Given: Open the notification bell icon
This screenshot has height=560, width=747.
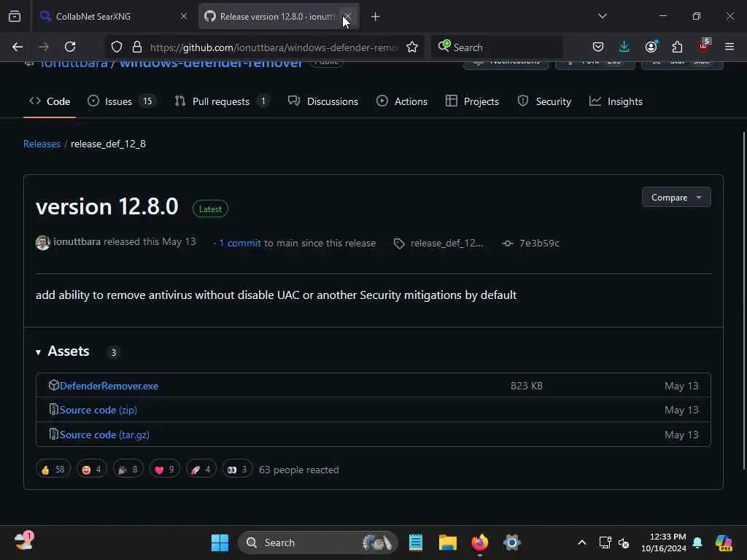Looking at the screenshot, I should (x=697, y=542).
